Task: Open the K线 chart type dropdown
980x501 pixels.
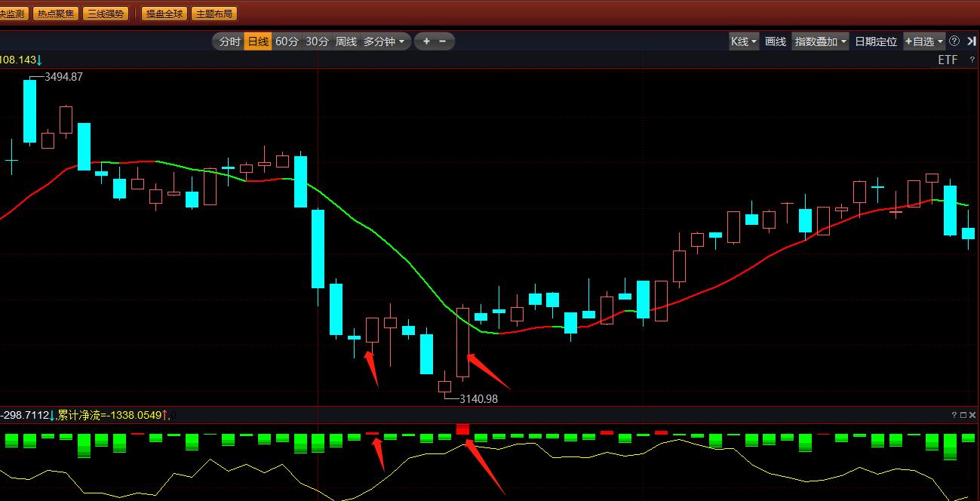Action: click(x=743, y=41)
